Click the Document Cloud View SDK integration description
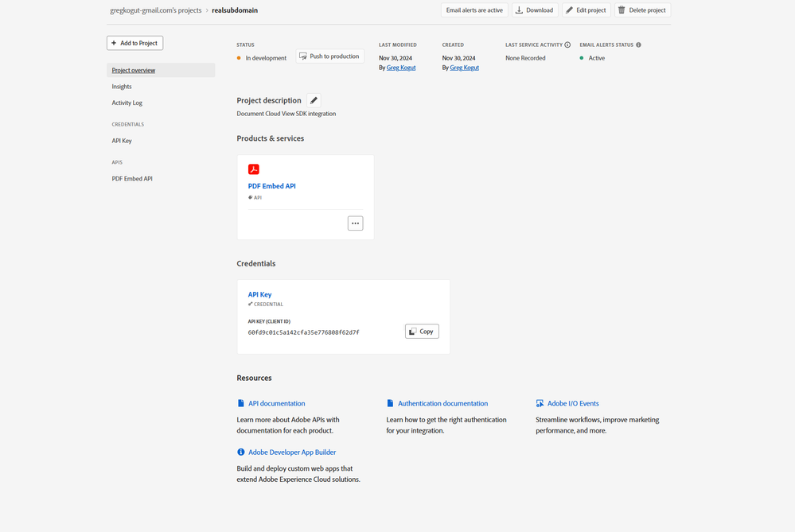795x532 pixels. tap(286, 114)
